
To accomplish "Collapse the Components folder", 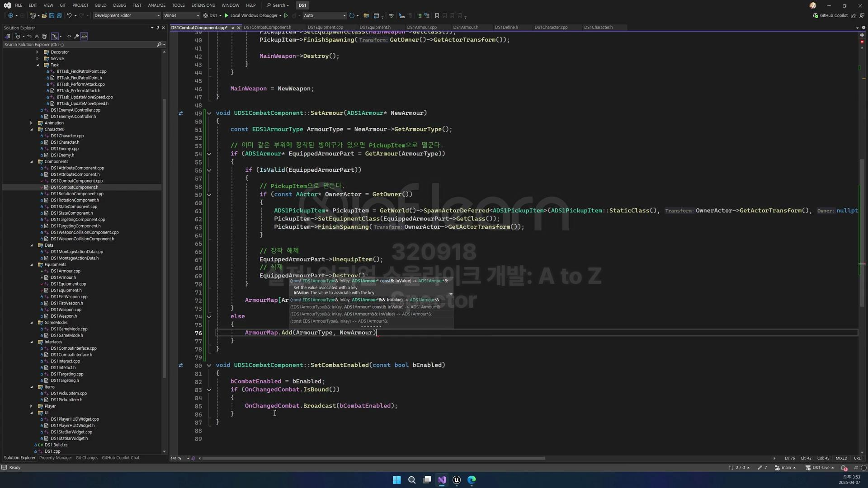I will pos(32,162).
